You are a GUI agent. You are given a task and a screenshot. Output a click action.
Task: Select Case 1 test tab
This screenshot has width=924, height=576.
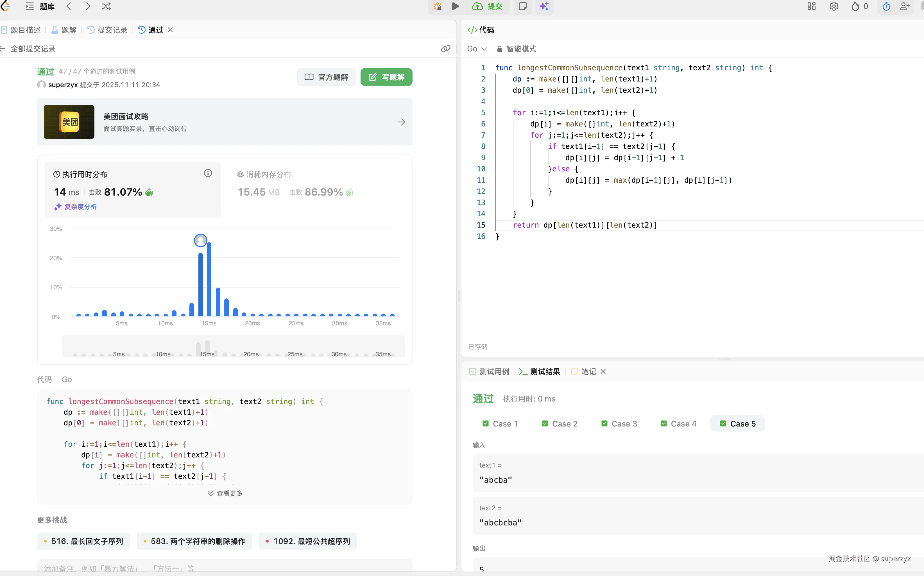click(500, 424)
